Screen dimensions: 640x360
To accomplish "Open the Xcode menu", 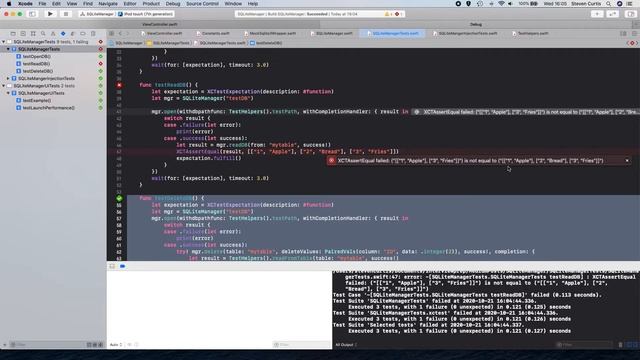I will tap(25, 4).
